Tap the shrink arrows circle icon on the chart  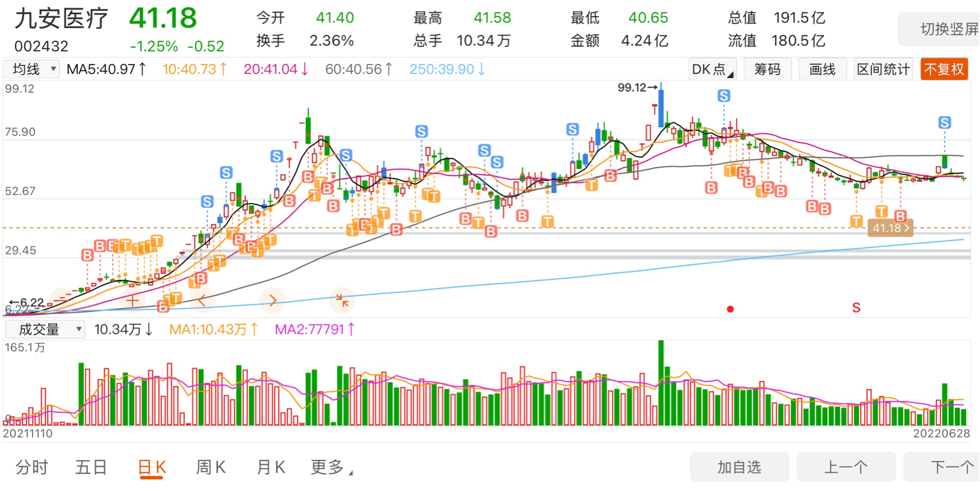click(x=342, y=299)
